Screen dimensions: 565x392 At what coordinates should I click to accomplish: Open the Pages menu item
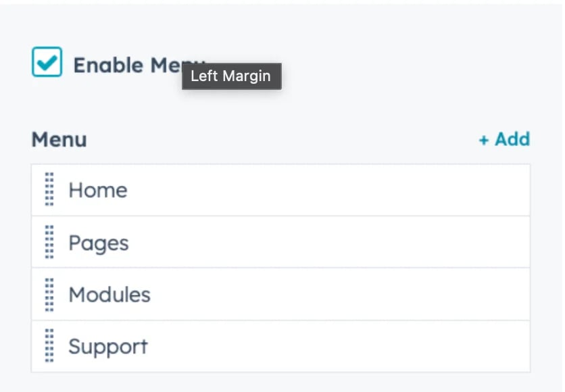coord(99,243)
